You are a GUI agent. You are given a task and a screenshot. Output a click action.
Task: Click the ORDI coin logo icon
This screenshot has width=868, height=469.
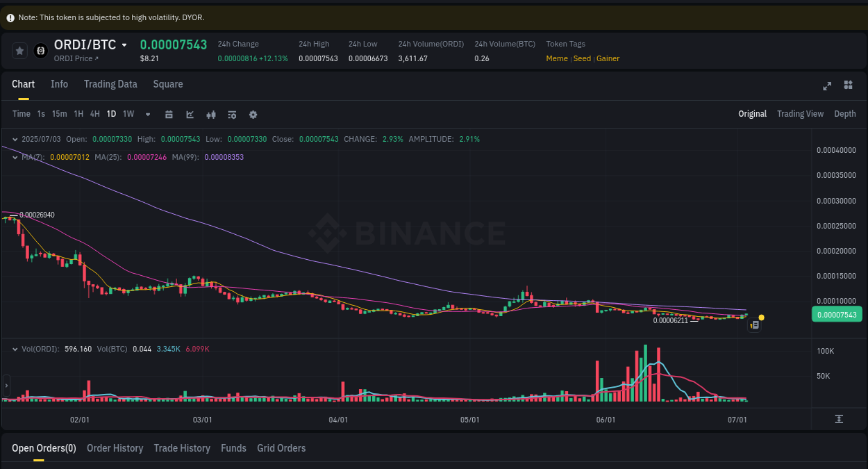click(x=40, y=50)
